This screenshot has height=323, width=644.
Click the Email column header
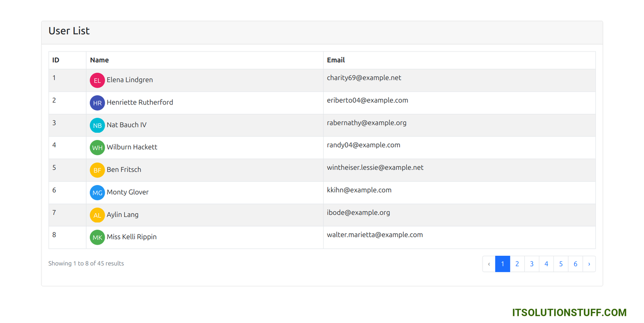[336, 60]
